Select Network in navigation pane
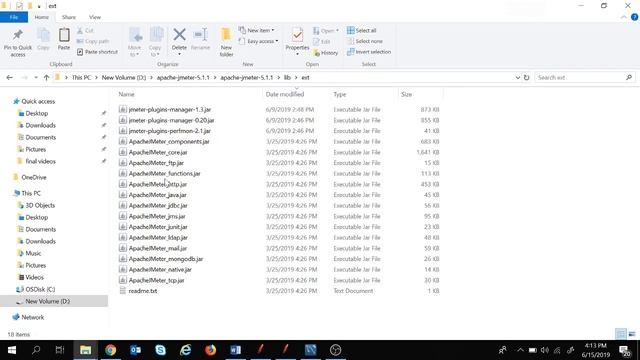 click(x=33, y=317)
